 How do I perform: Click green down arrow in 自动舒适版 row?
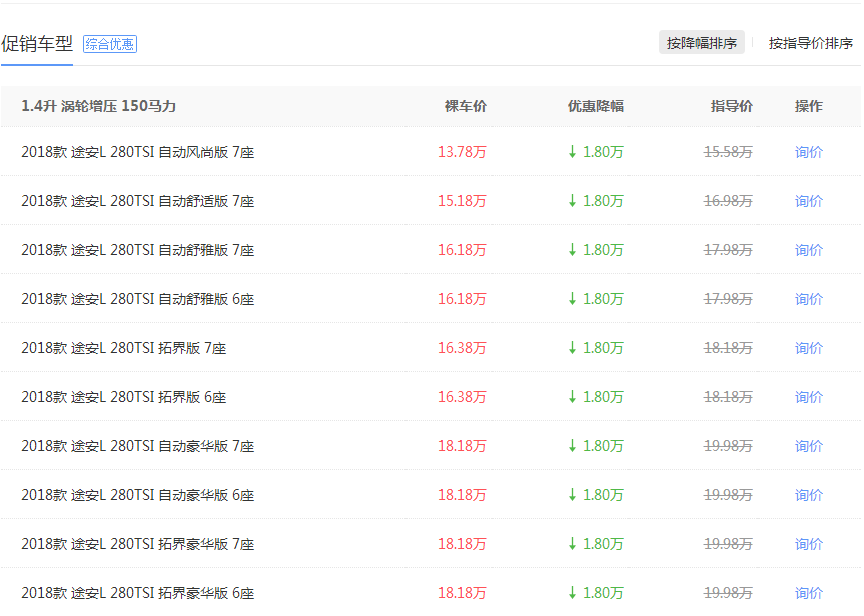pyautogui.click(x=572, y=201)
